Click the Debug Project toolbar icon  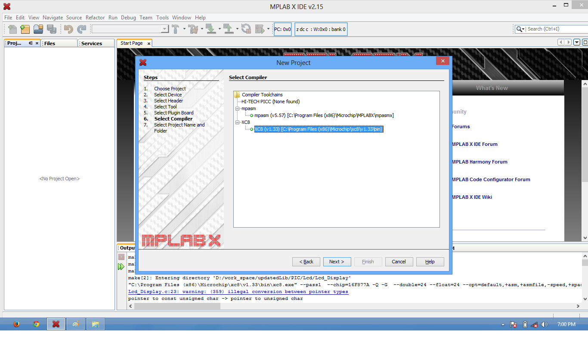(260, 29)
